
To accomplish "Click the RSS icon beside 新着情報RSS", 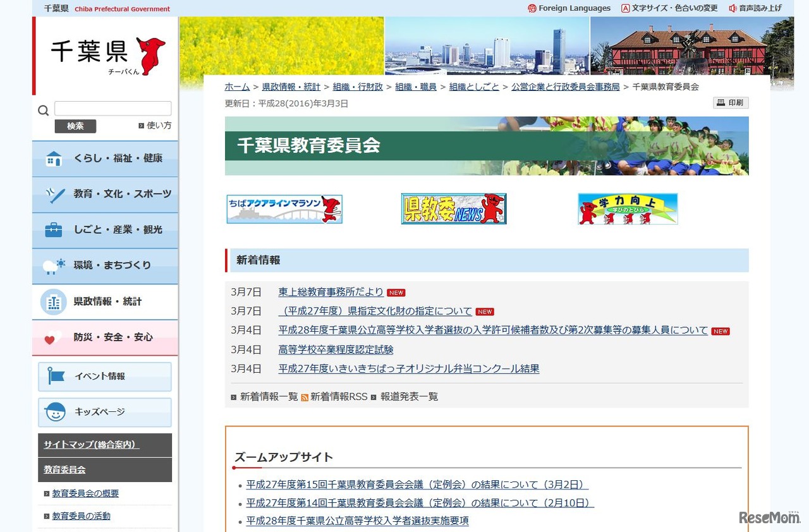I will click(x=304, y=397).
